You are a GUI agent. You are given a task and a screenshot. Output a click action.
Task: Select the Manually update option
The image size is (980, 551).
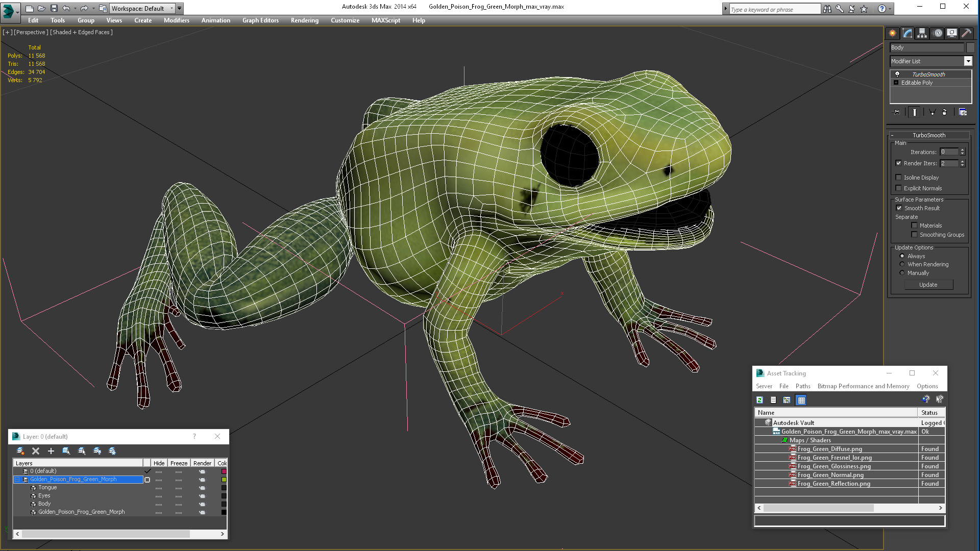pos(902,273)
